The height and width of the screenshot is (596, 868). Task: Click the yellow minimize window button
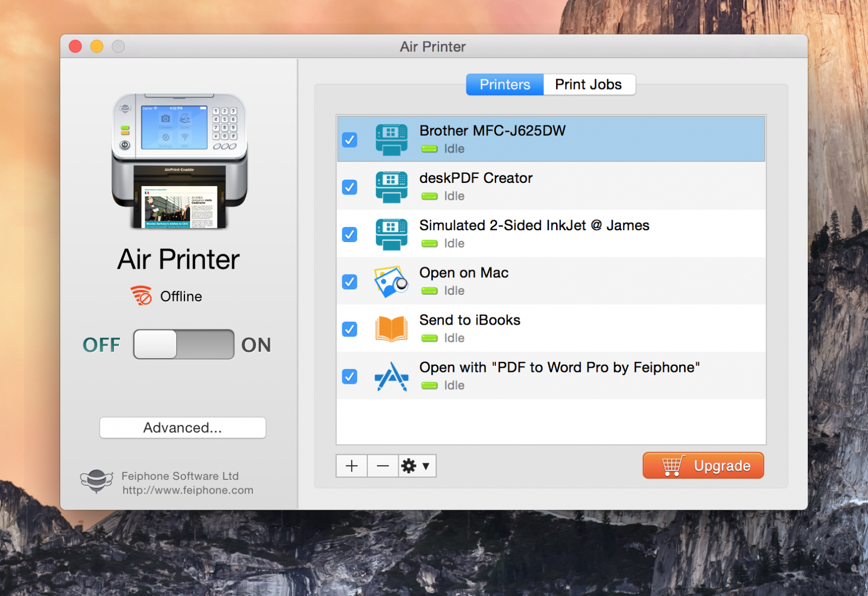(97, 46)
